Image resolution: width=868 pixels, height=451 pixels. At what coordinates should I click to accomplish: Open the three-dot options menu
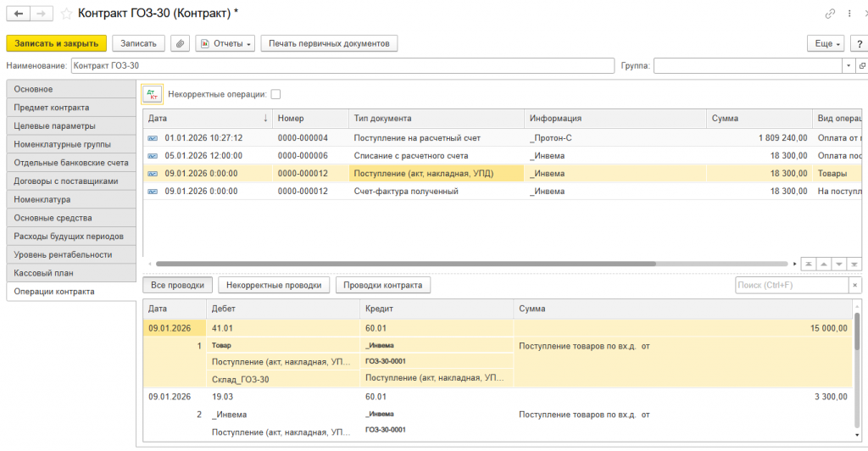pos(849,14)
